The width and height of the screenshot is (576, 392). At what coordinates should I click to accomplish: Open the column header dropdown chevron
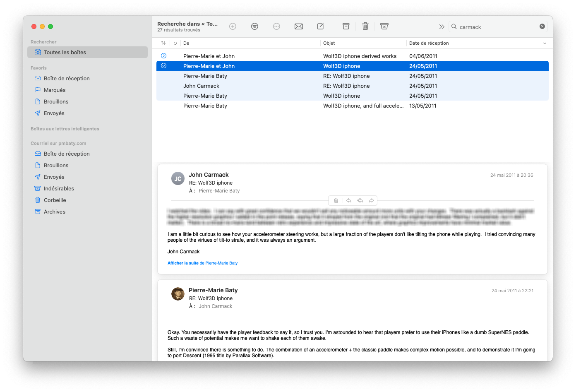[545, 43]
